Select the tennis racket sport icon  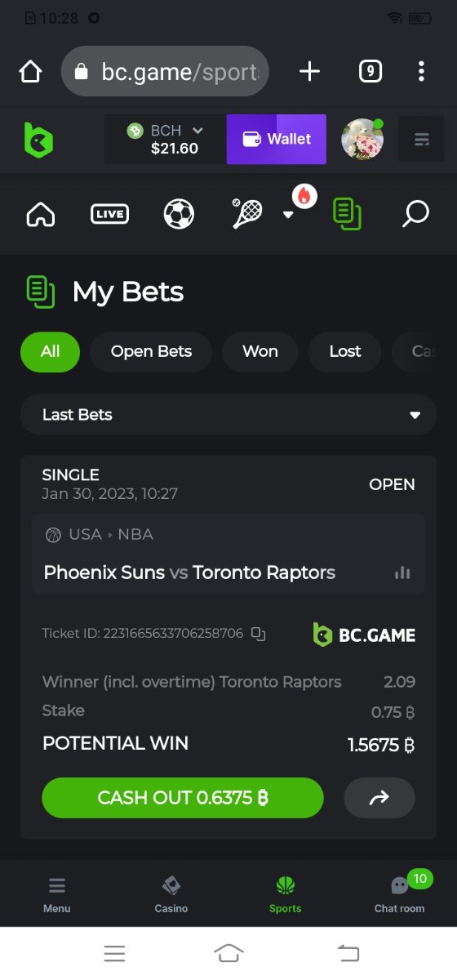246,213
